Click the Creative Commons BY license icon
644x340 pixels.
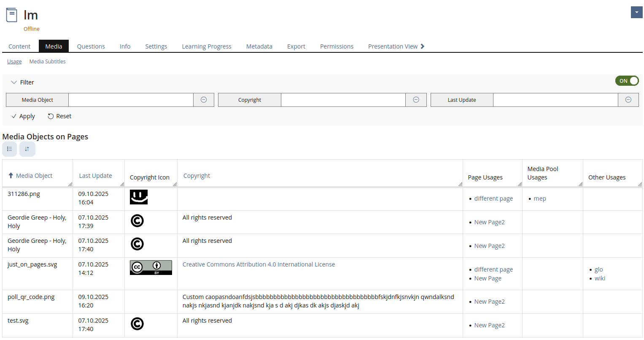tap(151, 267)
